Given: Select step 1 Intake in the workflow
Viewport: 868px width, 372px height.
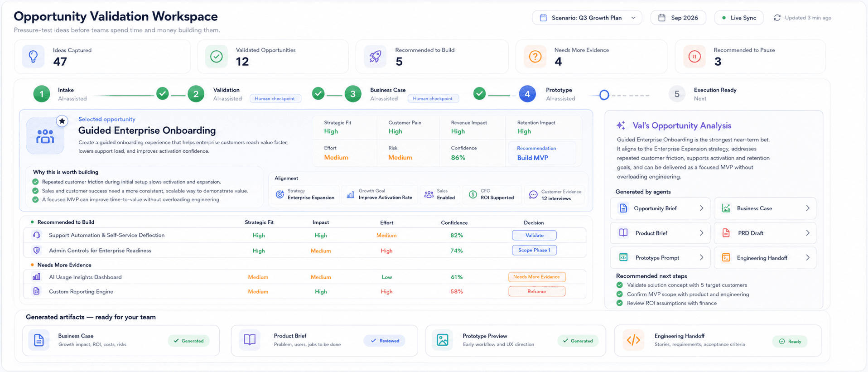Looking at the screenshot, I should coord(42,94).
